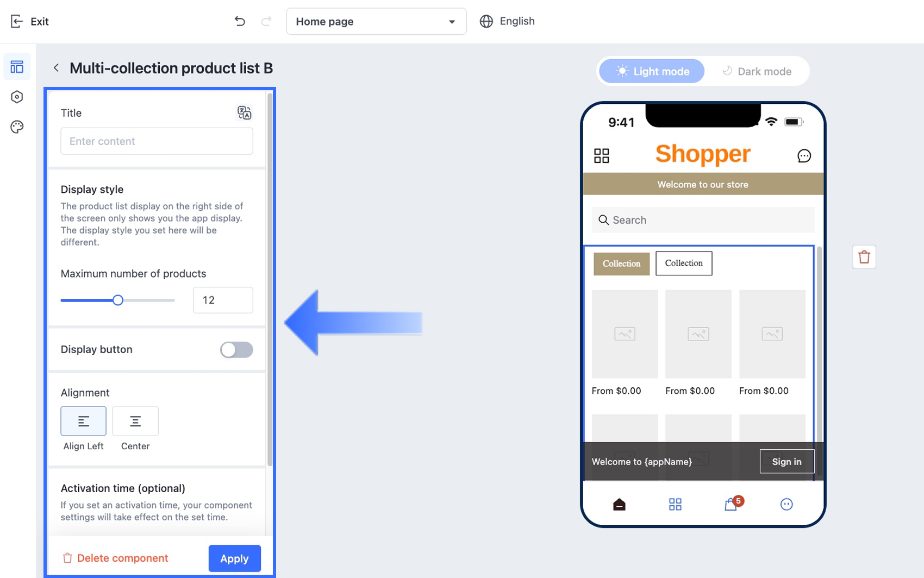The height and width of the screenshot is (578, 924).
Task: Switch preview to Light mode
Action: pyautogui.click(x=652, y=71)
